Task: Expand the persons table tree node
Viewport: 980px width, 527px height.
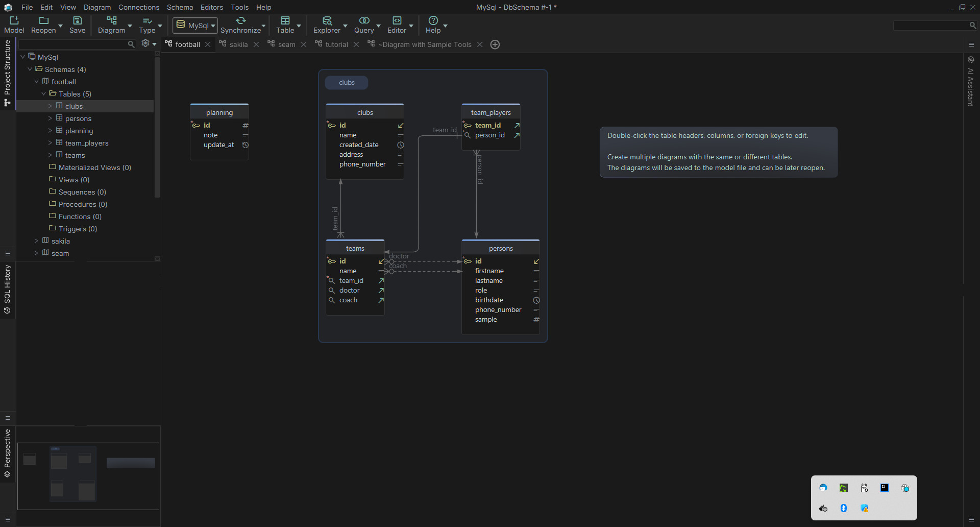Action: (50, 118)
